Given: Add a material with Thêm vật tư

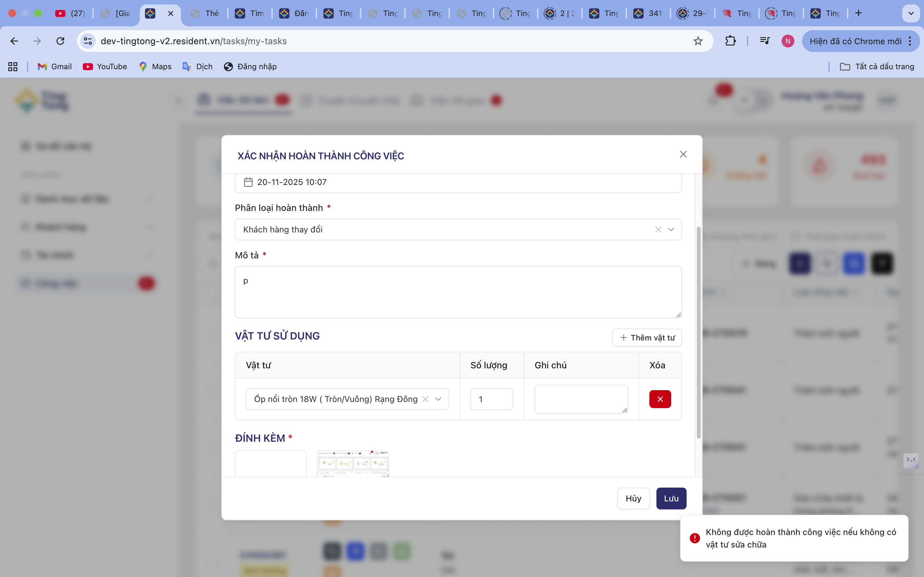Looking at the screenshot, I should pyautogui.click(x=647, y=337).
